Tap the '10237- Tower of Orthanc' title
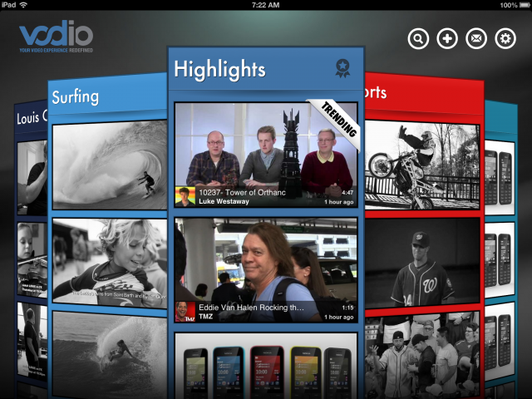 click(242, 192)
